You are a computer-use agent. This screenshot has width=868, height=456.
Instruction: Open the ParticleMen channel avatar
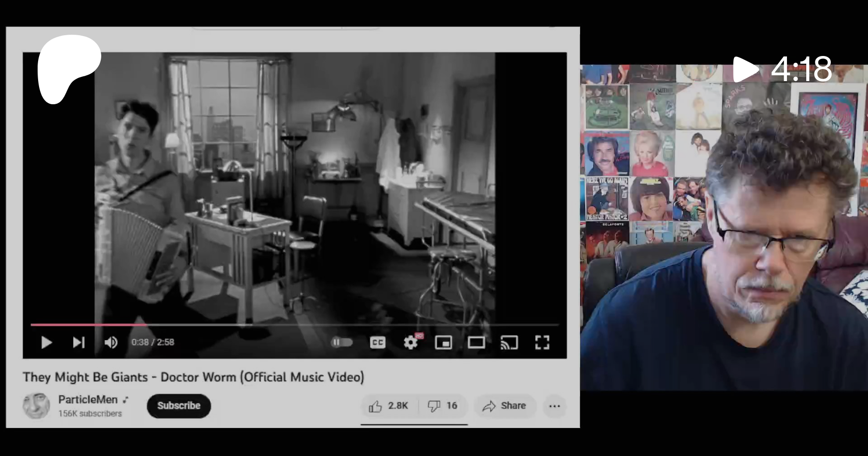(36, 405)
